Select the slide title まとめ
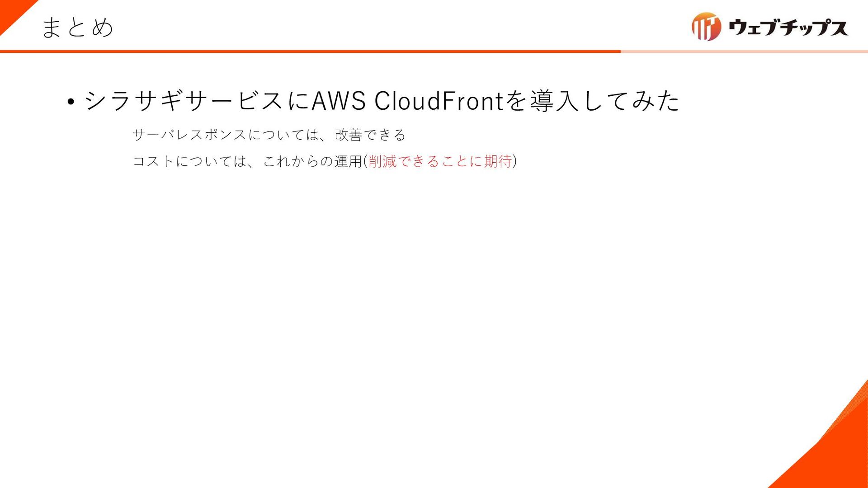Viewport: 868px width, 488px height. tap(77, 27)
